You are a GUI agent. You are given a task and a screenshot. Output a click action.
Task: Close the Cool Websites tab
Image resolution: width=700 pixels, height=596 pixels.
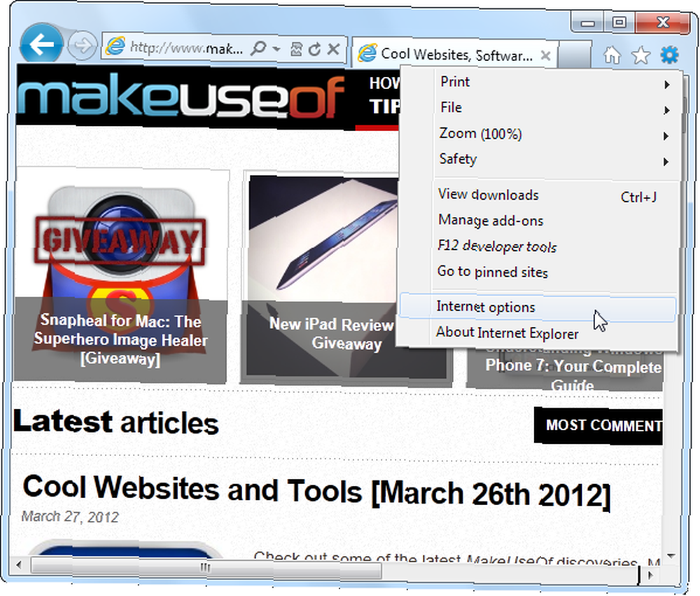click(545, 55)
